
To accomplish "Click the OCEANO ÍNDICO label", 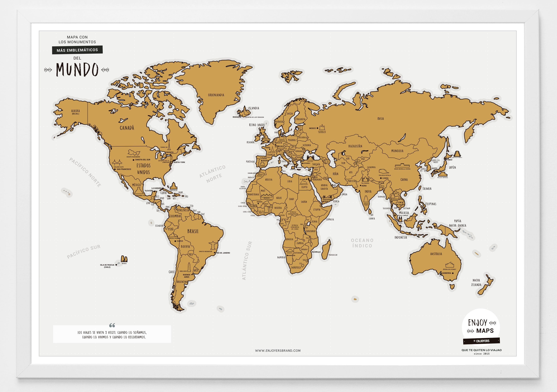I will click(362, 243).
